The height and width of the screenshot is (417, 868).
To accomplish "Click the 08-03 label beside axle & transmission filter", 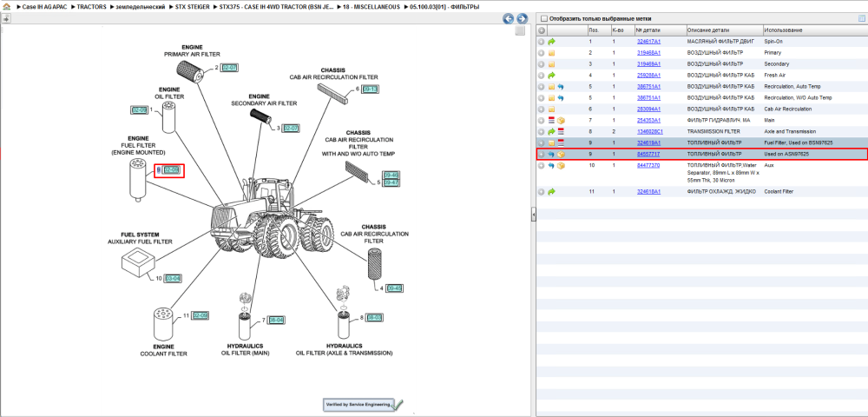I will tap(375, 317).
